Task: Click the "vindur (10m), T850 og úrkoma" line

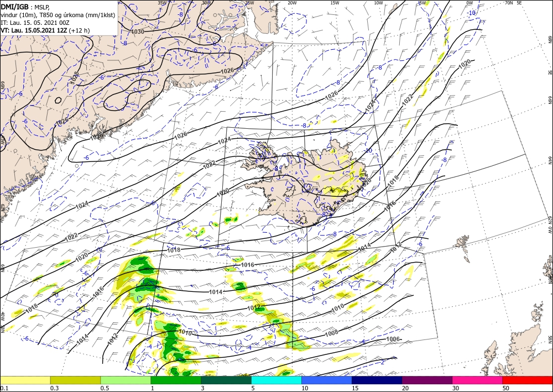Action: [x=58, y=14]
